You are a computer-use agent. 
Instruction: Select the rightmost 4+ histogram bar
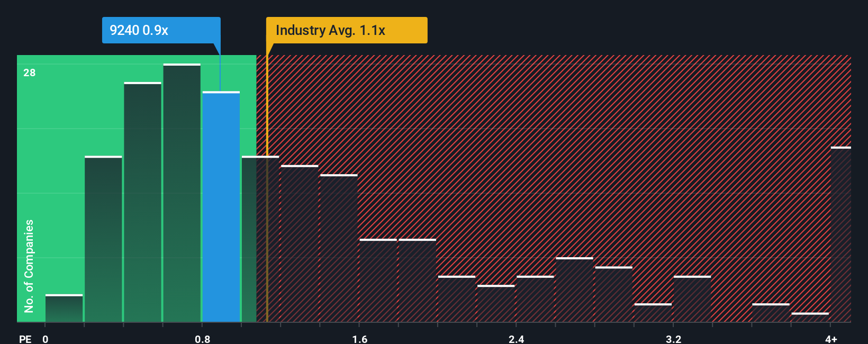point(841,234)
